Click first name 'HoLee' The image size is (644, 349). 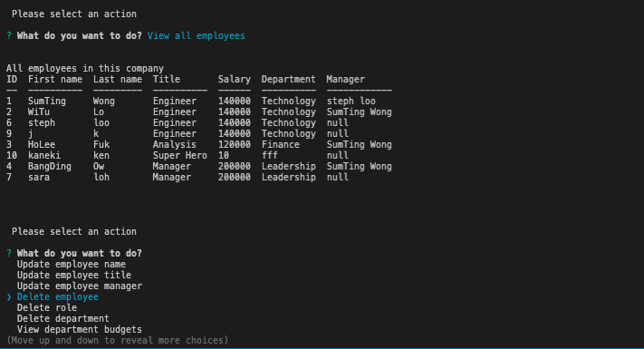[x=42, y=145]
